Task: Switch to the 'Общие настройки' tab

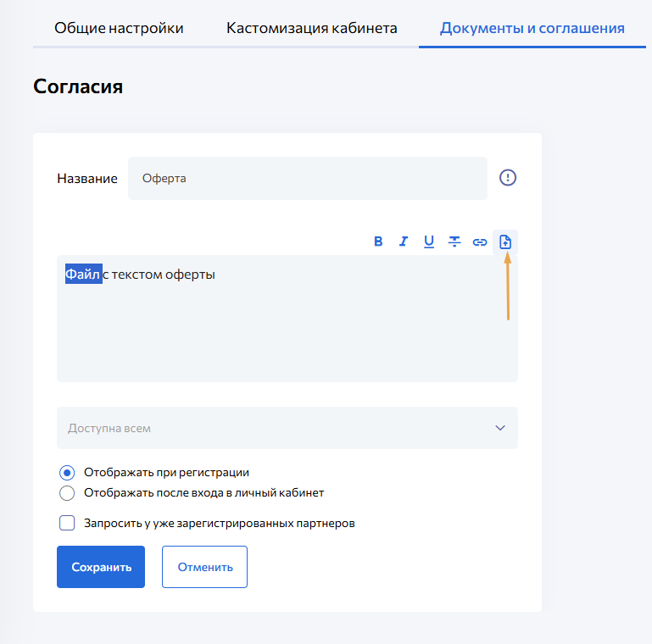Action: click(x=119, y=28)
